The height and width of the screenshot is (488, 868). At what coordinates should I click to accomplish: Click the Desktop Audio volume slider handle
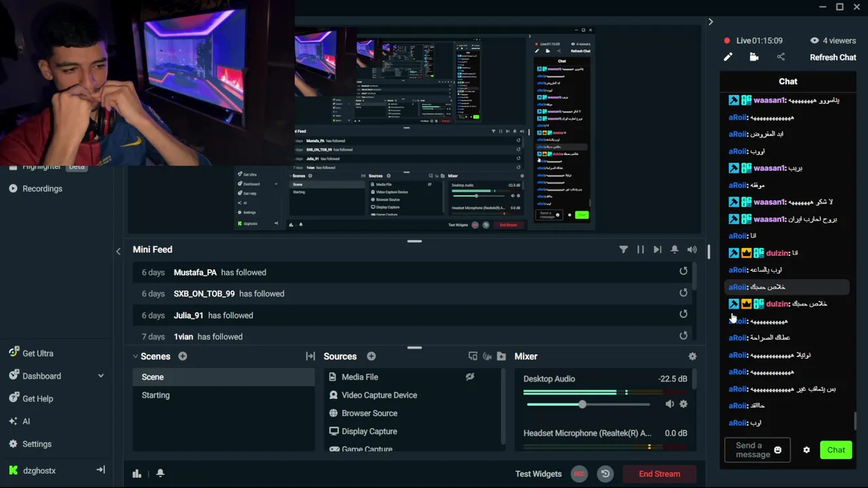pyautogui.click(x=582, y=404)
